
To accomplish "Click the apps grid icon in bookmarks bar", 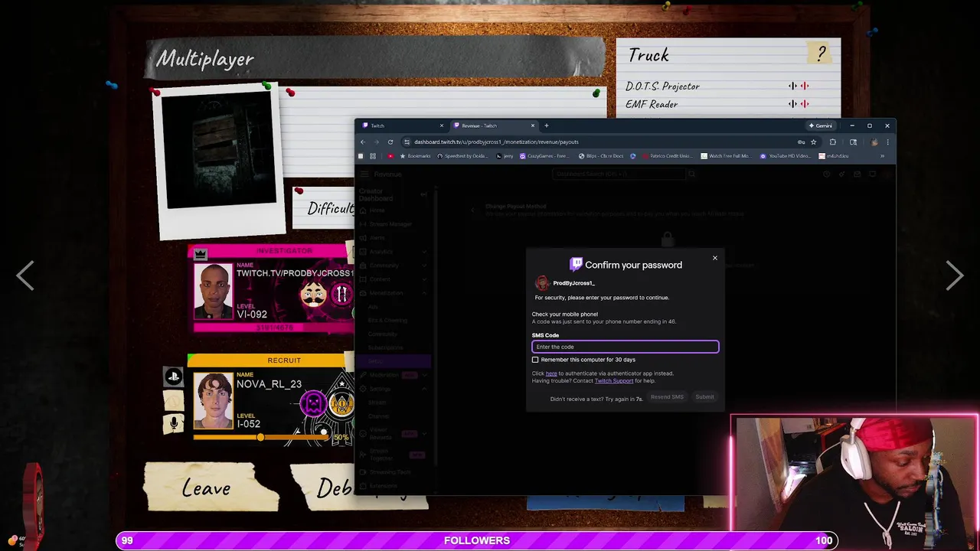I will pyautogui.click(x=373, y=156).
